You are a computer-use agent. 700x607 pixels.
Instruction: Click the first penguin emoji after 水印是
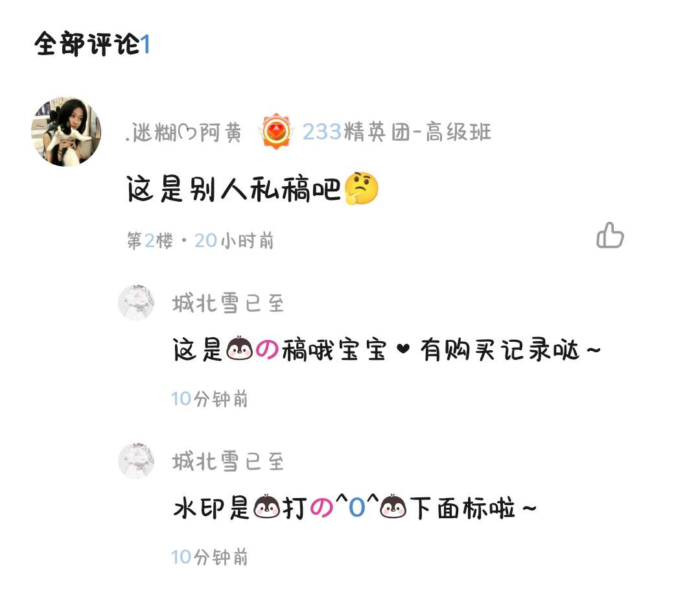click(x=267, y=507)
